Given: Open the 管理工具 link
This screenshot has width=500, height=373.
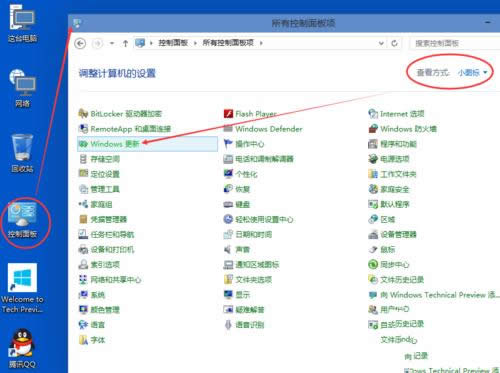Looking at the screenshot, I should tap(105, 189).
